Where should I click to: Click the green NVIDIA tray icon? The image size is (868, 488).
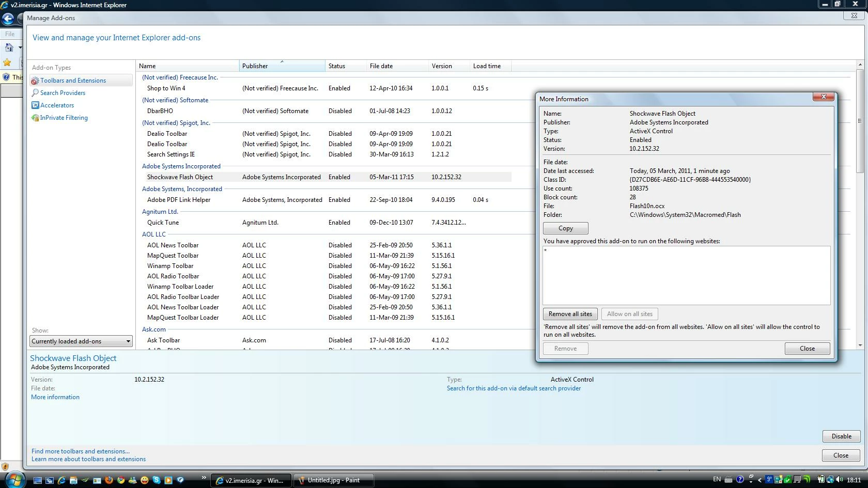806,480
